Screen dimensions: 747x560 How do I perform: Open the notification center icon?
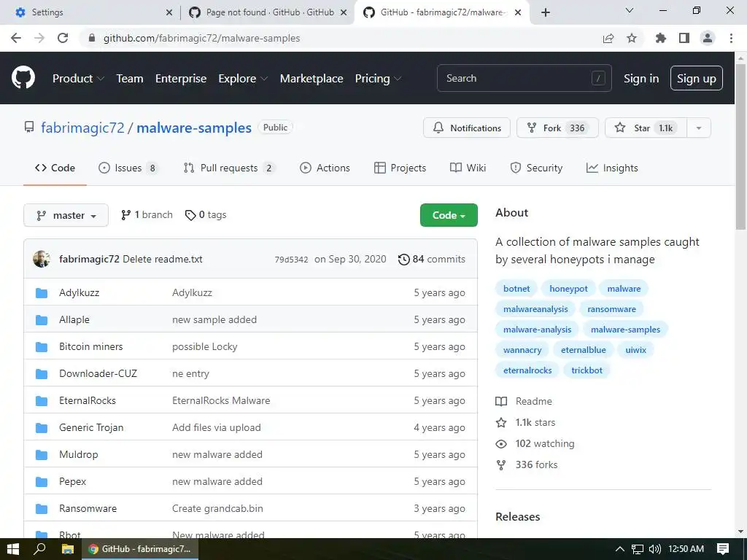click(723, 549)
